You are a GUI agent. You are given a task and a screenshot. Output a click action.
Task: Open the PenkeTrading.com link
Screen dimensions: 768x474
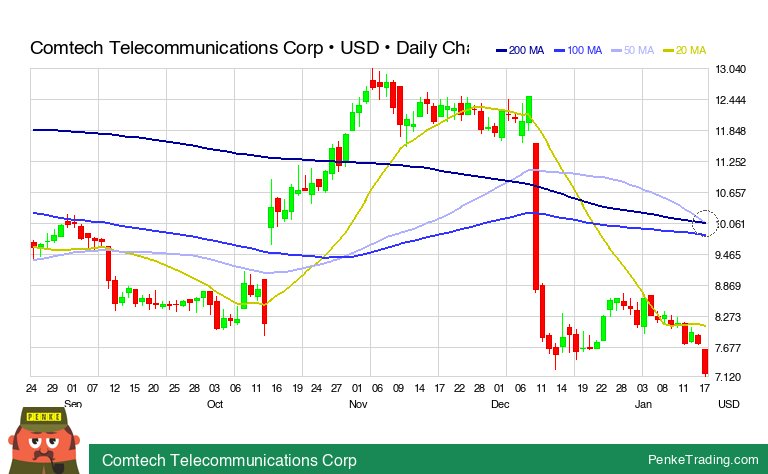[x=703, y=459]
